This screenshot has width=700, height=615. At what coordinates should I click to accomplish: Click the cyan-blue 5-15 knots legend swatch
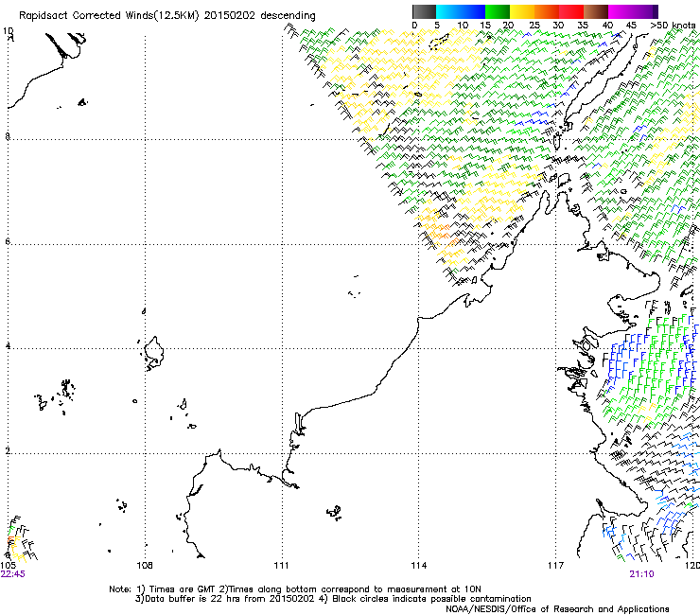(461, 11)
